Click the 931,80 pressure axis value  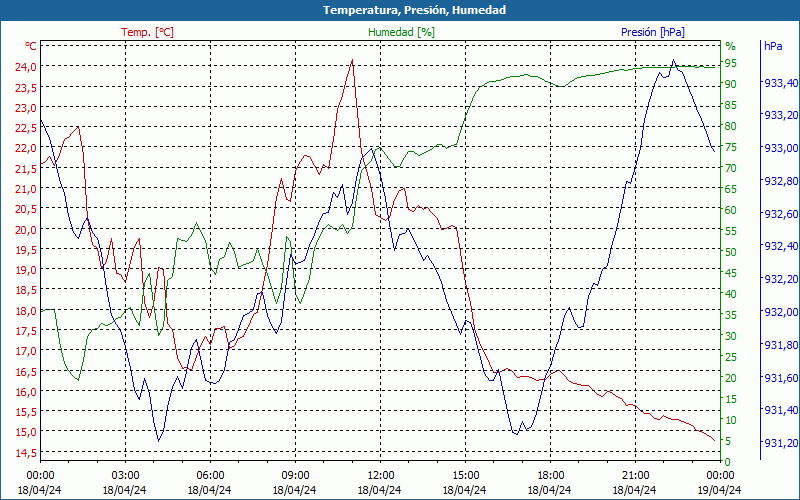coord(781,345)
